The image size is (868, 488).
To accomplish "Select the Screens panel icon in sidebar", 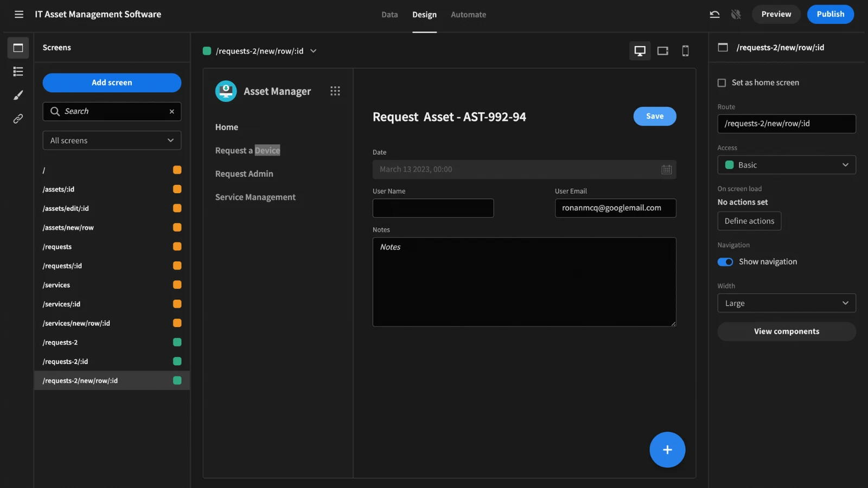I will (18, 48).
